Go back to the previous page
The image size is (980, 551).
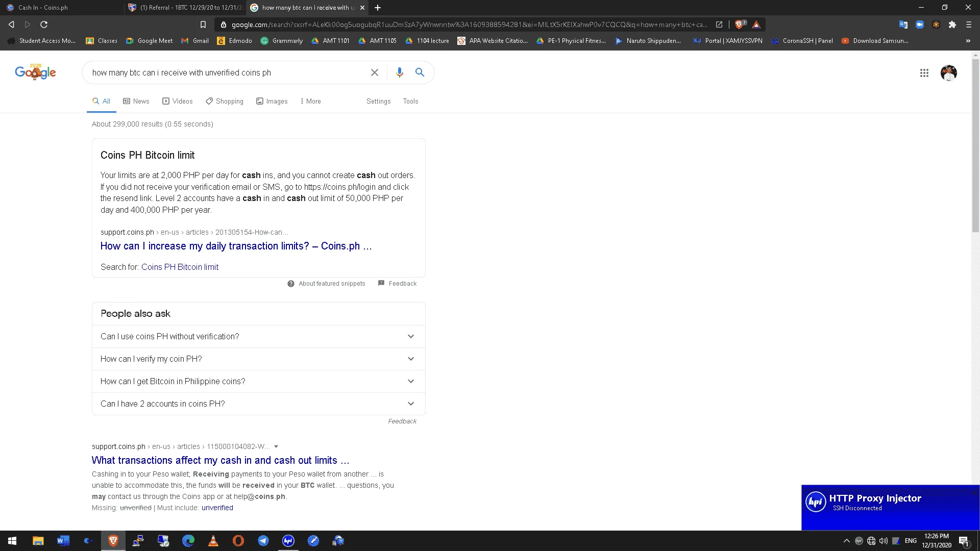coord(11,24)
